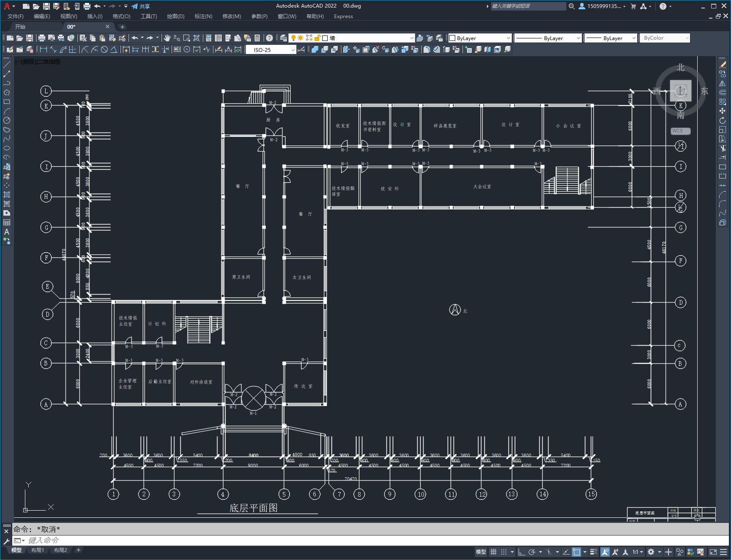Switch to the 布局1 layout tab
The image size is (731, 560).
point(38,550)
